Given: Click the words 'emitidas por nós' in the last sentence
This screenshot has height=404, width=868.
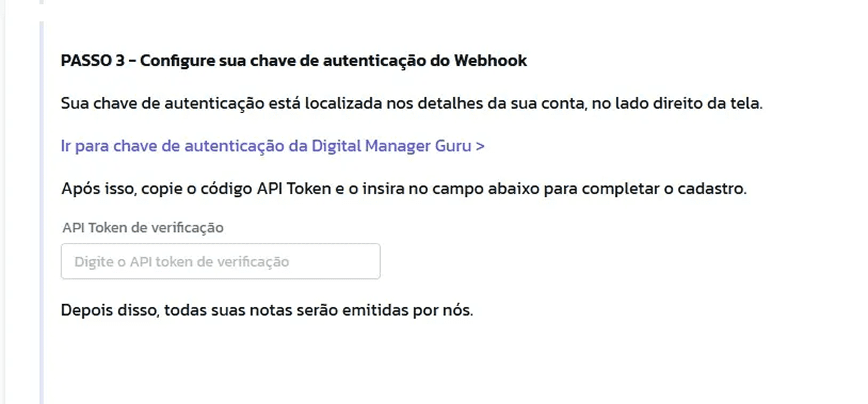Looking at the screenshot, I should tap(408, 310).
